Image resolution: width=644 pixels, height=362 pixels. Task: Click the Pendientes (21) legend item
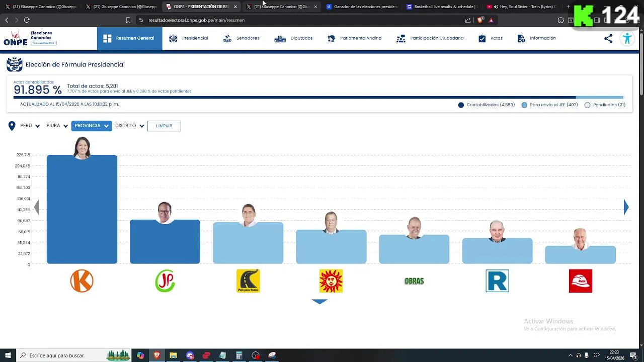pyautogui.click(x=605, y=105)
